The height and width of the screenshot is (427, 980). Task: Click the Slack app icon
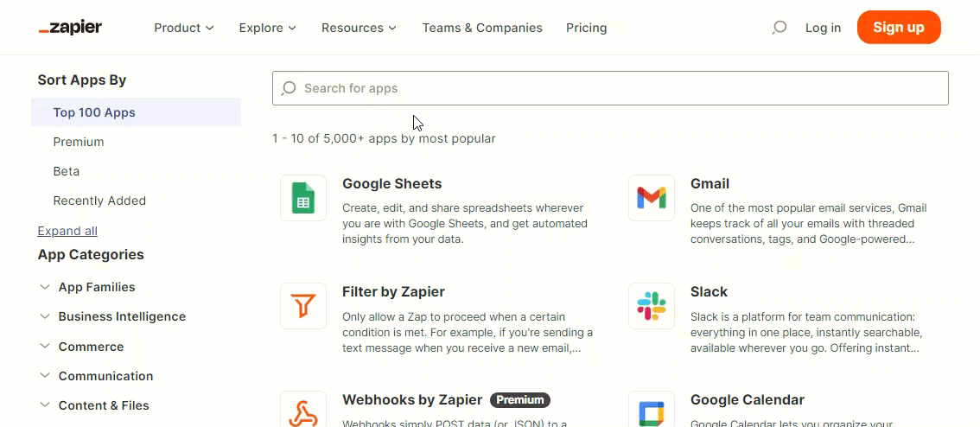[x=652, y=306]
